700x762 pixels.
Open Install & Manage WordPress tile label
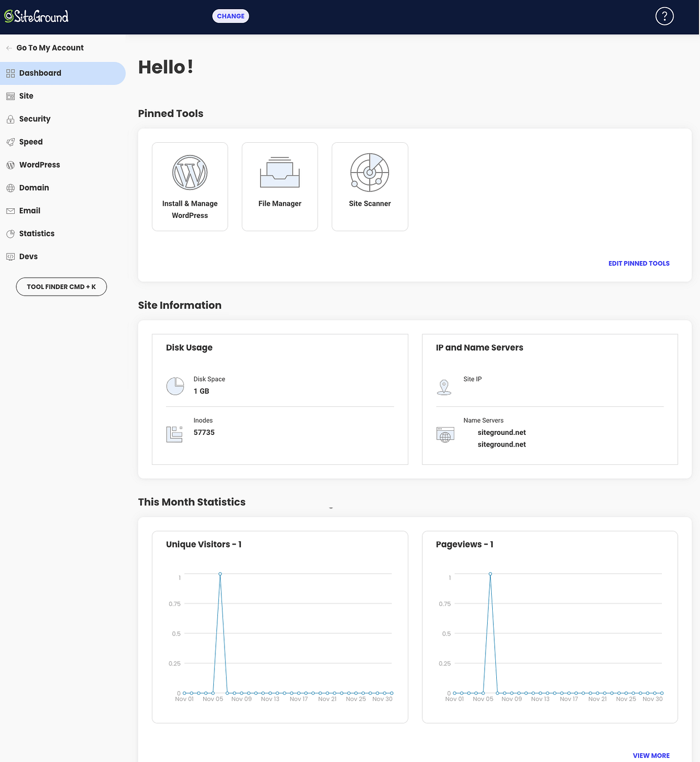190,209
